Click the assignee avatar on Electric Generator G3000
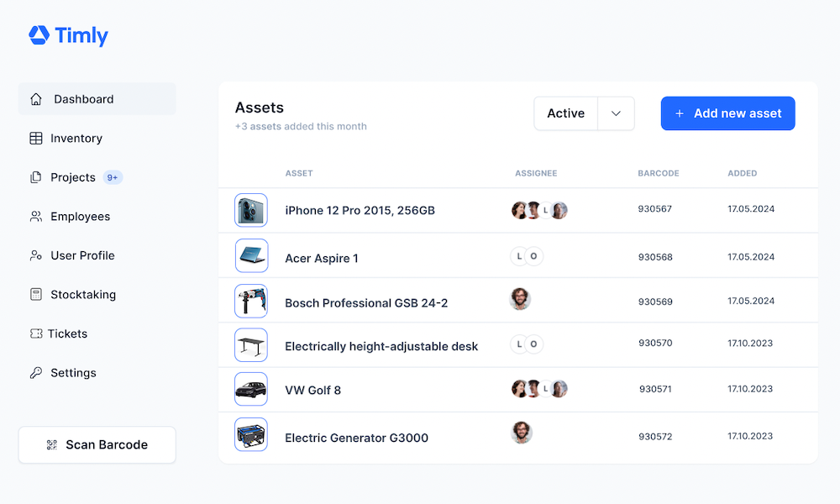Image resolution: width=840 pixels, height=504 pixels. [x=521, y=432]
